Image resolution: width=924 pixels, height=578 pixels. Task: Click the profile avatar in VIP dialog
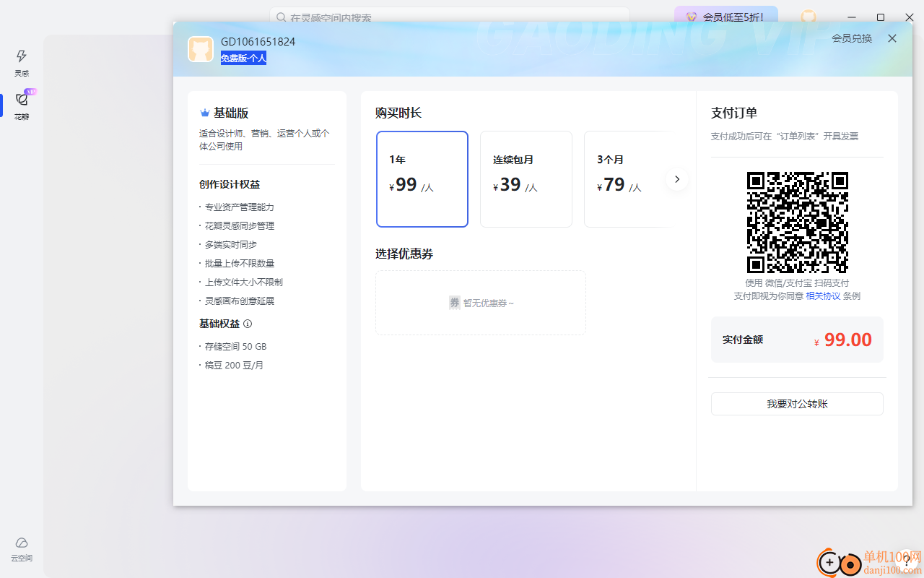tap(201, 49)
